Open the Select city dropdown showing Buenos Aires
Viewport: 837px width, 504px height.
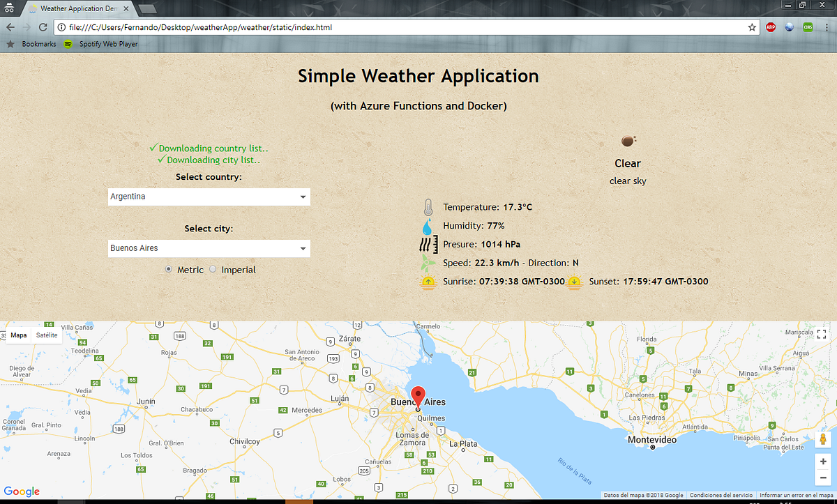[209, 248]
